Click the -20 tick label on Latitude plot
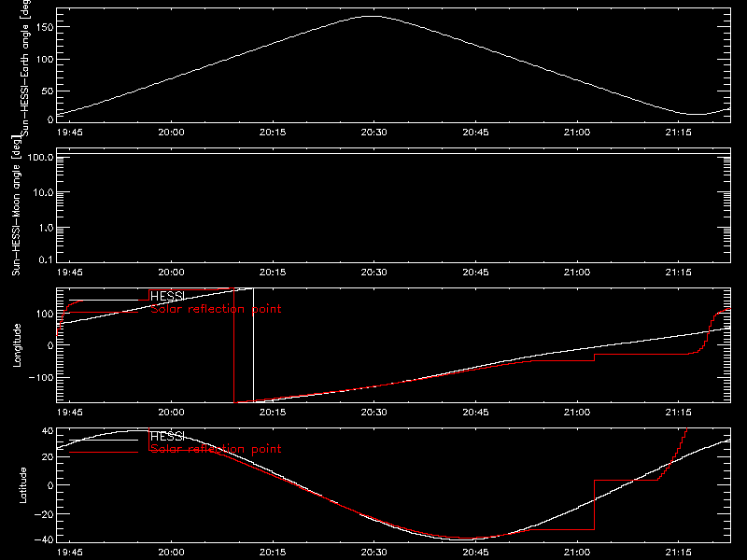The width and height of the screenshot is (747, 560). 45,514
